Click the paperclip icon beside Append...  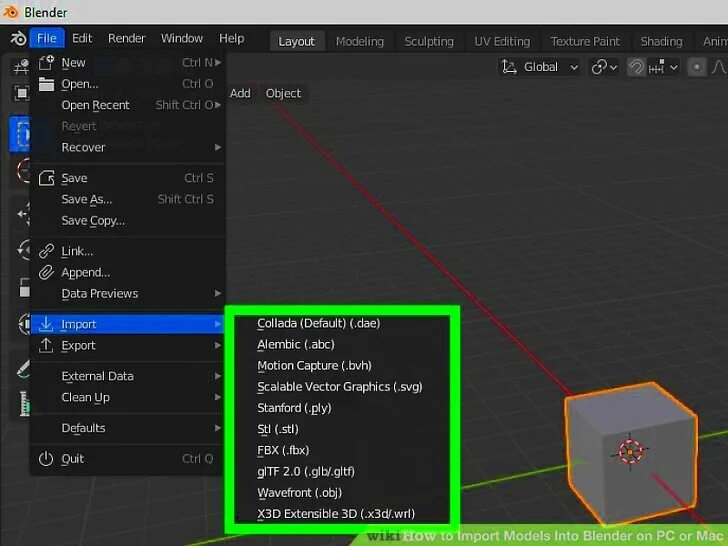point(46,273)
